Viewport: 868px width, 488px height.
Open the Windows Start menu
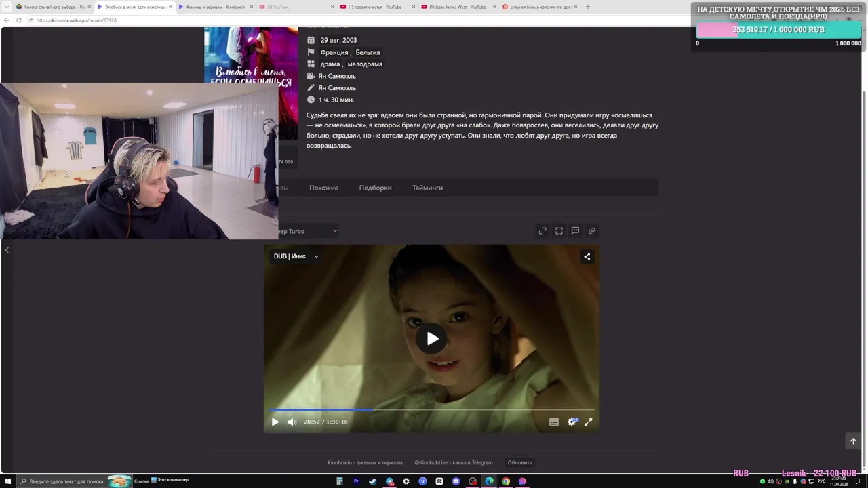pyautogui.click(x=7, y=481)
